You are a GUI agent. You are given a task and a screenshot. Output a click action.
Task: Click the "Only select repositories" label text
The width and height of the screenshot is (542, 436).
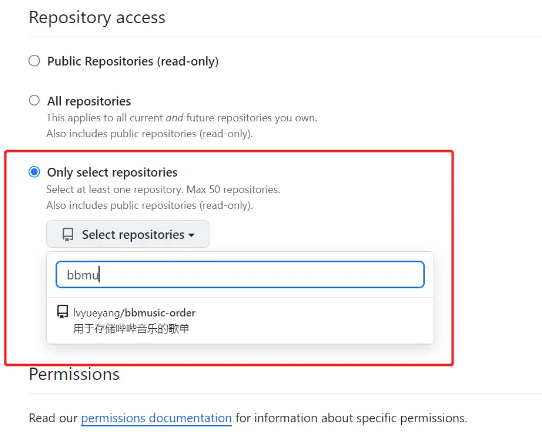point(112,172)
